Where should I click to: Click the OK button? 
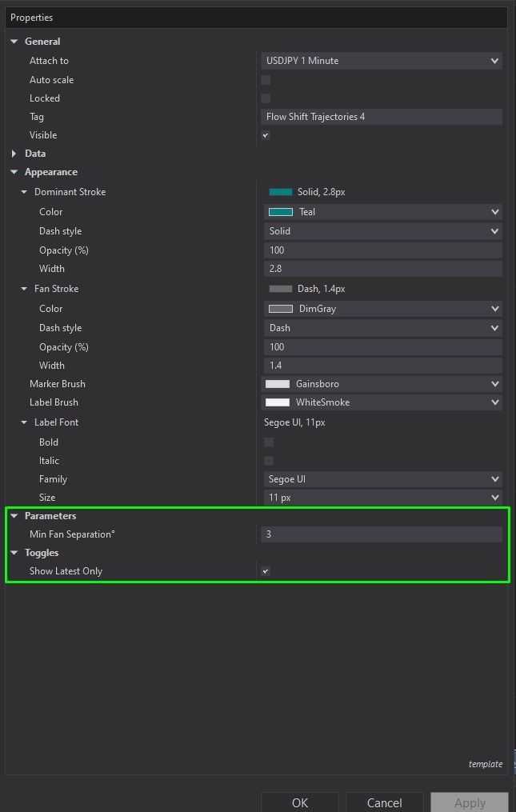click(x=300, y=802)
